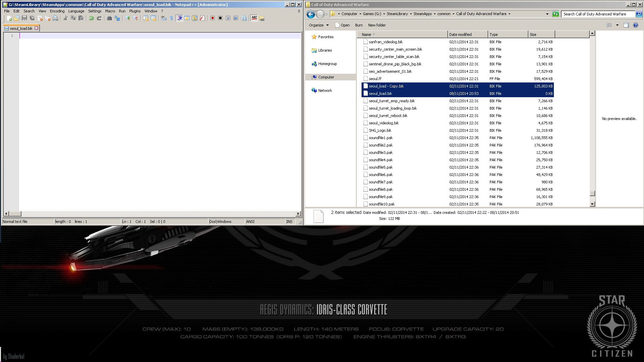Click the New folder button
This screenshot has height=362, width=644.
coord(377,25)
